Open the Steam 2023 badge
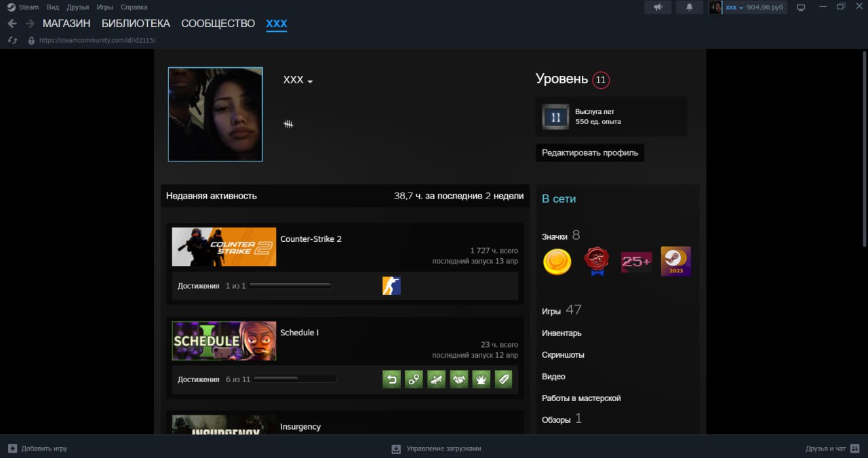 [675, 262]
